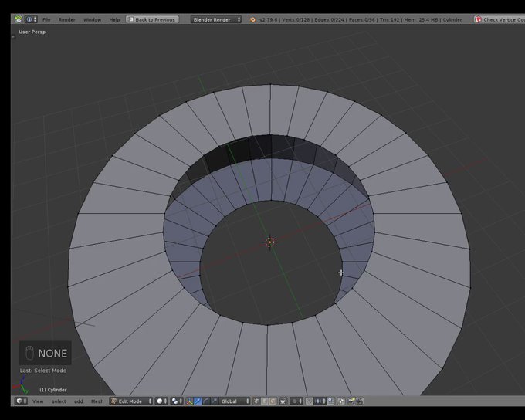The width and height of the screenshot is (525, 420).
Task: Toggle the 3D manipulator widget
Action: (189, 401)
